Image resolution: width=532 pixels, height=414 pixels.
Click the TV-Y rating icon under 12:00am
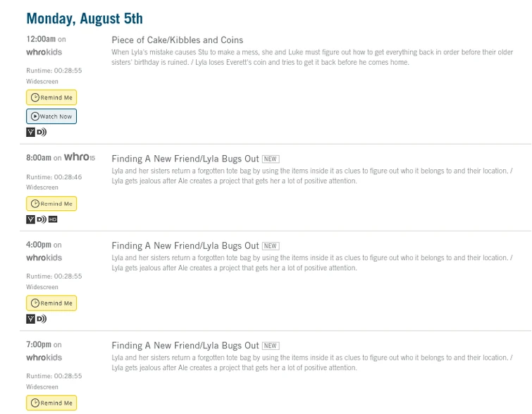30,132
